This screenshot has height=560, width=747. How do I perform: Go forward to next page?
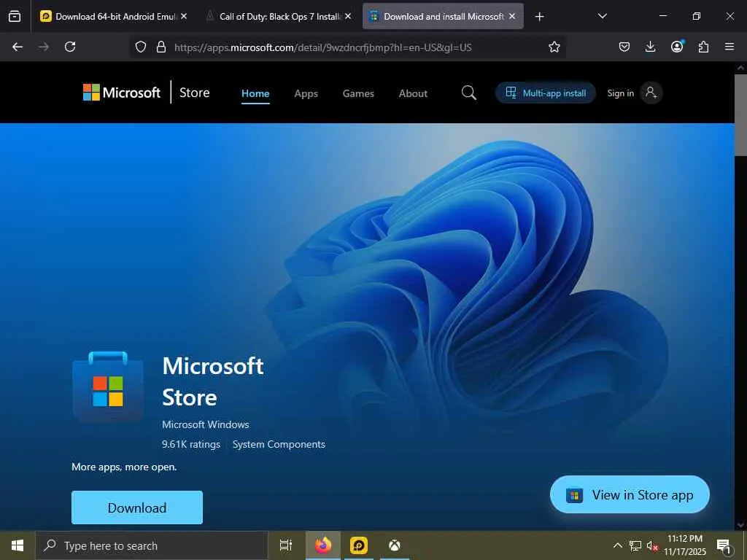coord(44,47)
